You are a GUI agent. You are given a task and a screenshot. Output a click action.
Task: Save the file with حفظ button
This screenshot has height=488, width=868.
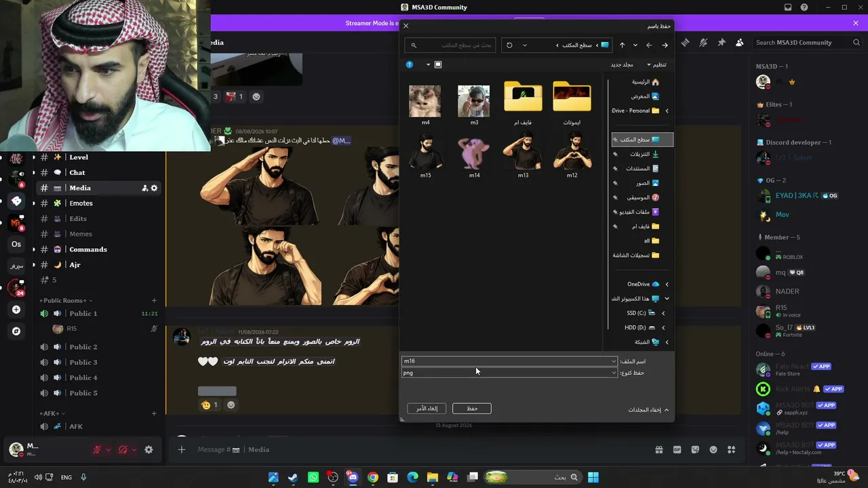[472, 409]
